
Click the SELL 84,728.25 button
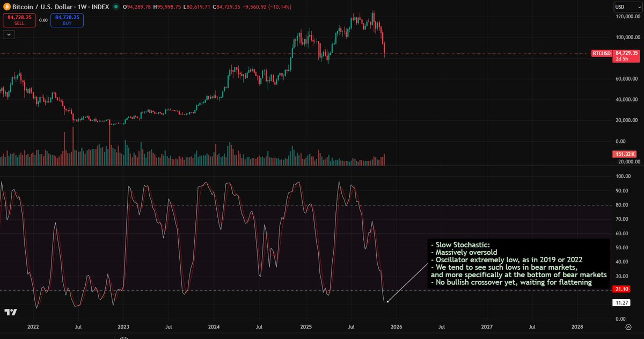click(x=19, y=20)
